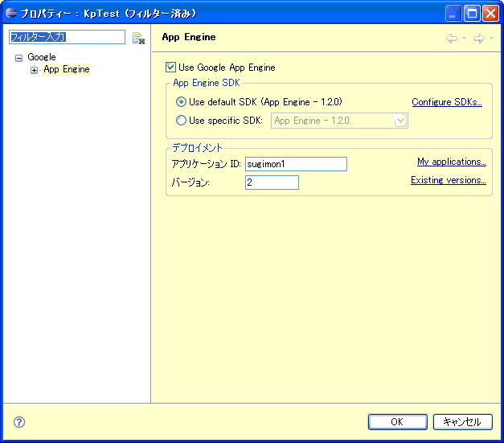
Task: Open the Existing versions... link
Action: [x=449, y=180]
